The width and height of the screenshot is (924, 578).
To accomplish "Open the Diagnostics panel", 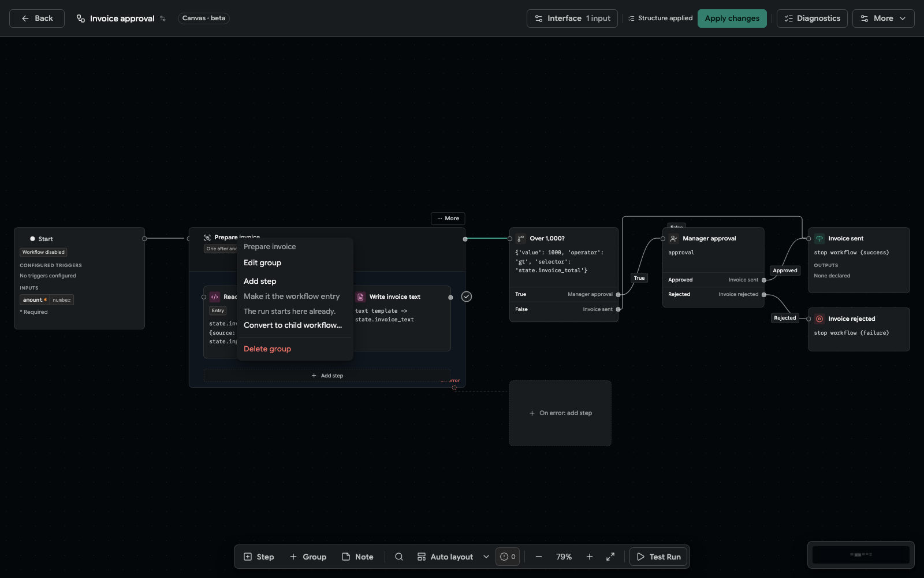I will tap(812, 18).
